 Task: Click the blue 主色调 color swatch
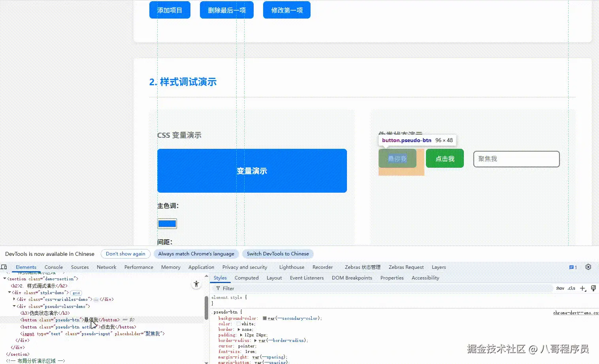click(167, 223)
